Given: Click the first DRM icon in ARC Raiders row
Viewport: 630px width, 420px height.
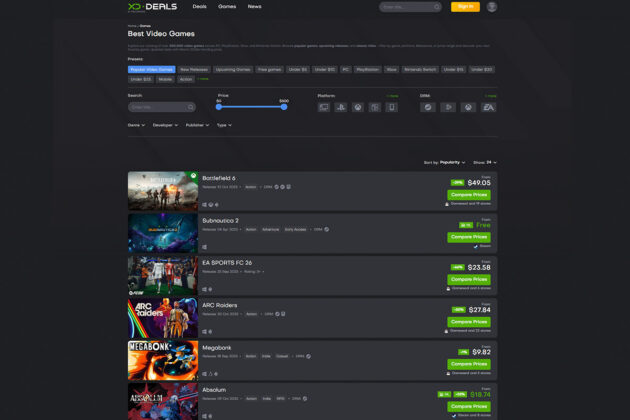Looking at the screenshot, I should (277, 314).
